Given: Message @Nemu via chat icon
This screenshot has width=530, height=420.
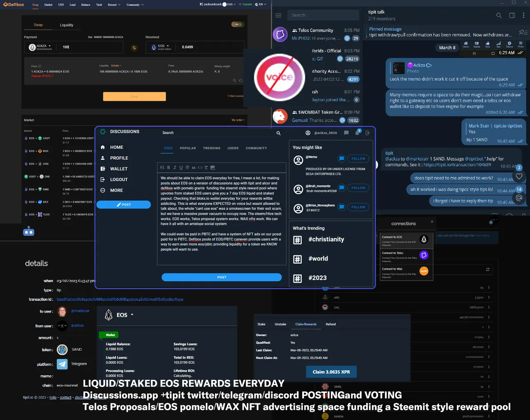Looking at the screenshot, I should [x=342, y=159].
